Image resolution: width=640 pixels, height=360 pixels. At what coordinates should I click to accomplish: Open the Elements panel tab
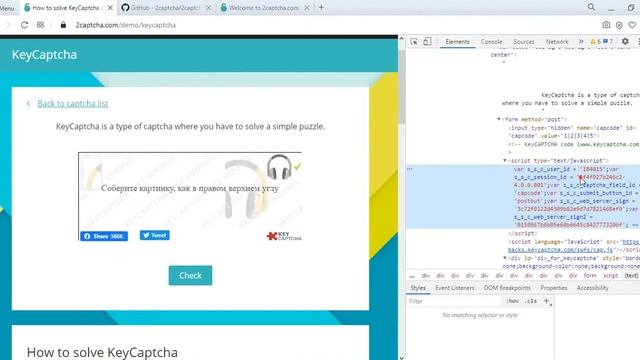point(457,42)
